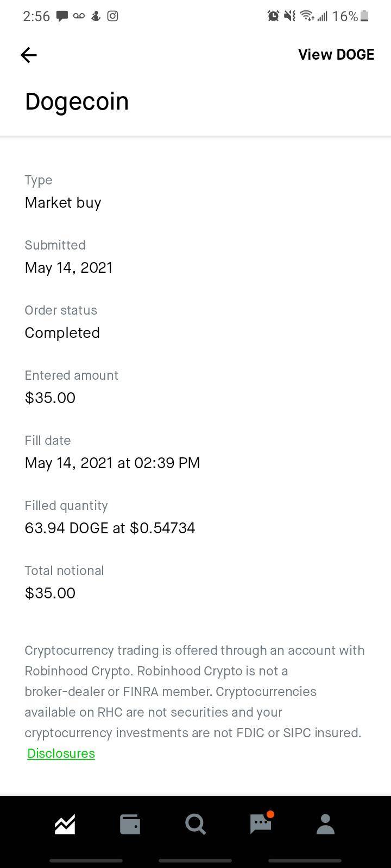Open the wallet cash tab
391x868 pixels.
(130, 825)
